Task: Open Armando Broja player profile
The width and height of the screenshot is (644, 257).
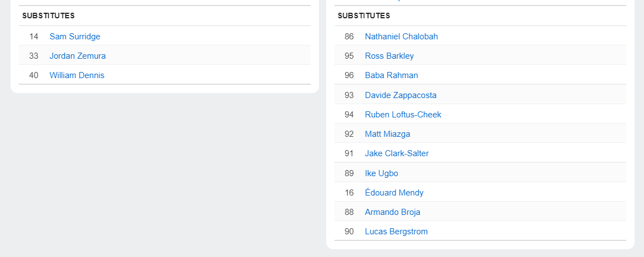Action: pyautogui.click(x=393, y=212)
